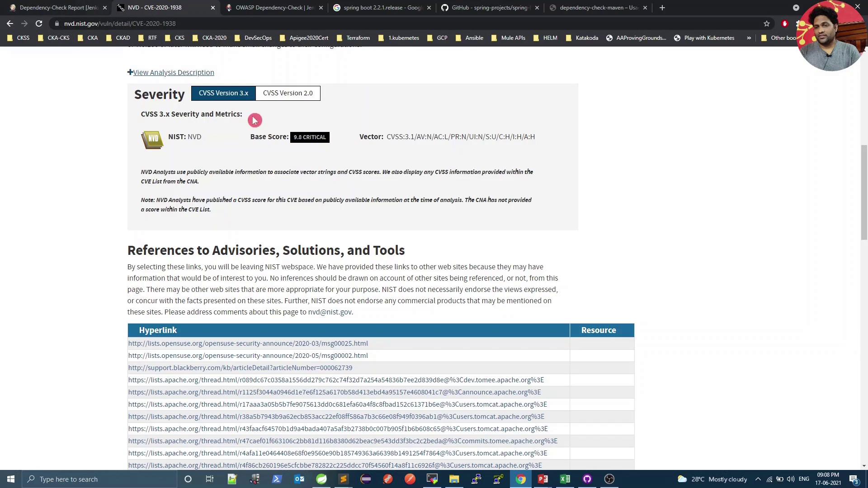Click the 9.8 CRITICAL base score badge
The width and height of the screenshot is (868, 488).
[x=310, y=137]
